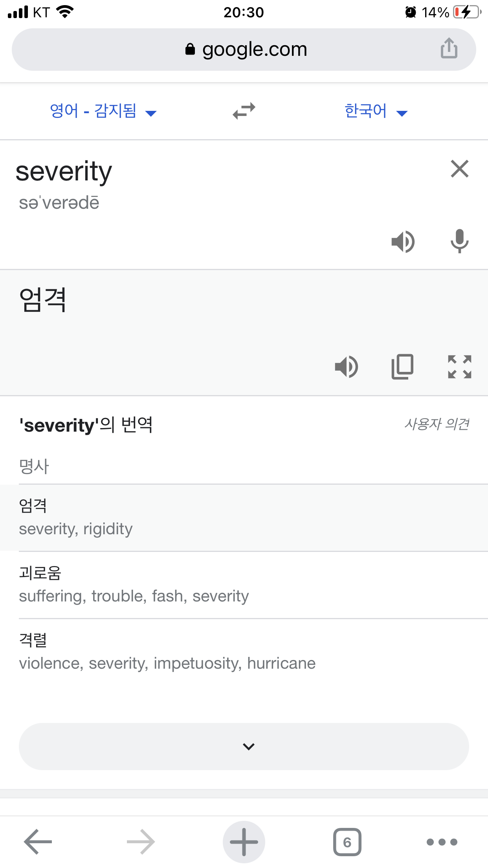The image size is (488, 868).
Task: Open a new browser tab
Action: point(244,842)
